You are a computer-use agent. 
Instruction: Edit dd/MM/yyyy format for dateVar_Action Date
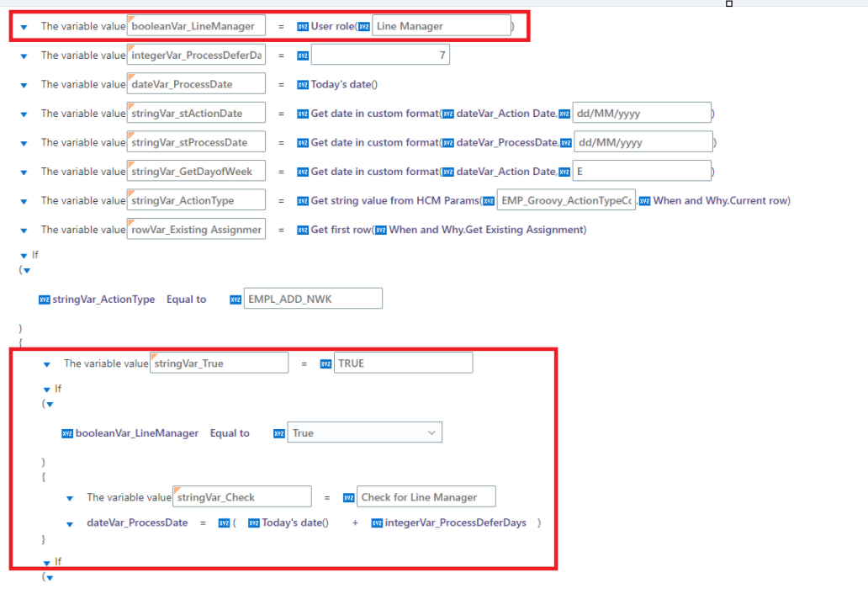[x=642, y=113]
